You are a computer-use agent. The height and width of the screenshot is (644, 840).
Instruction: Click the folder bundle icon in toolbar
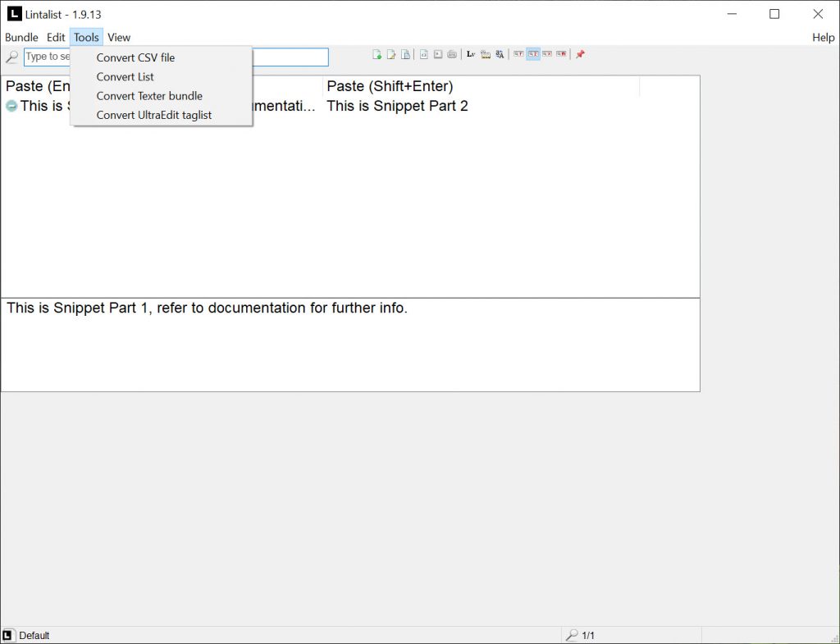point(486,54)
